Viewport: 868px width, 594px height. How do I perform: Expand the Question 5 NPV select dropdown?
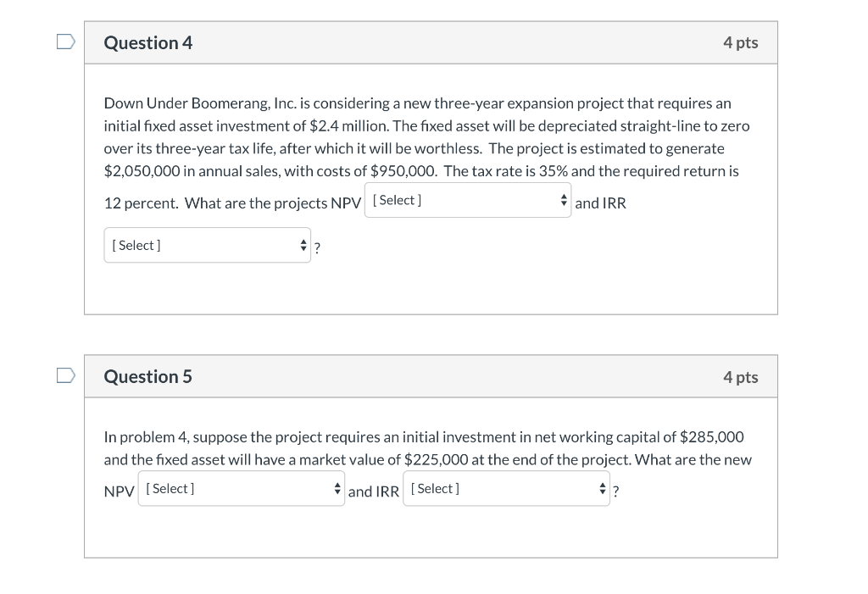click(x=241, y=489)
